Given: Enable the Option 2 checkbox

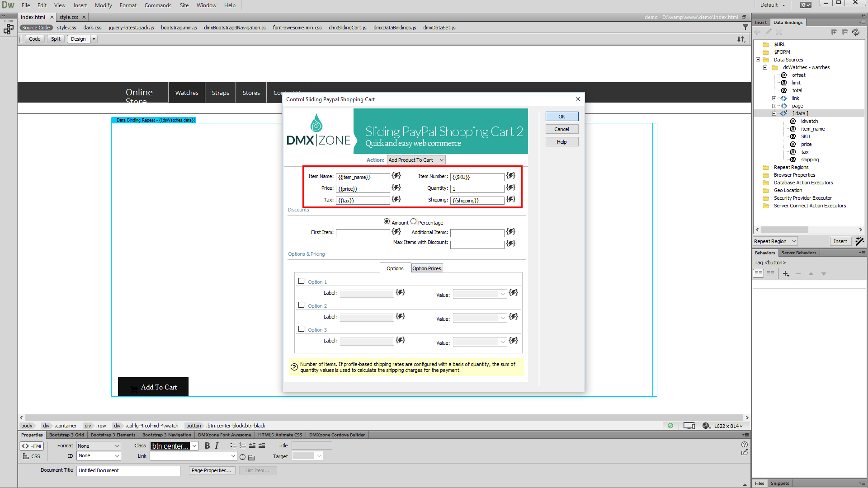Looking at the screenshot, I should [302, 305].
